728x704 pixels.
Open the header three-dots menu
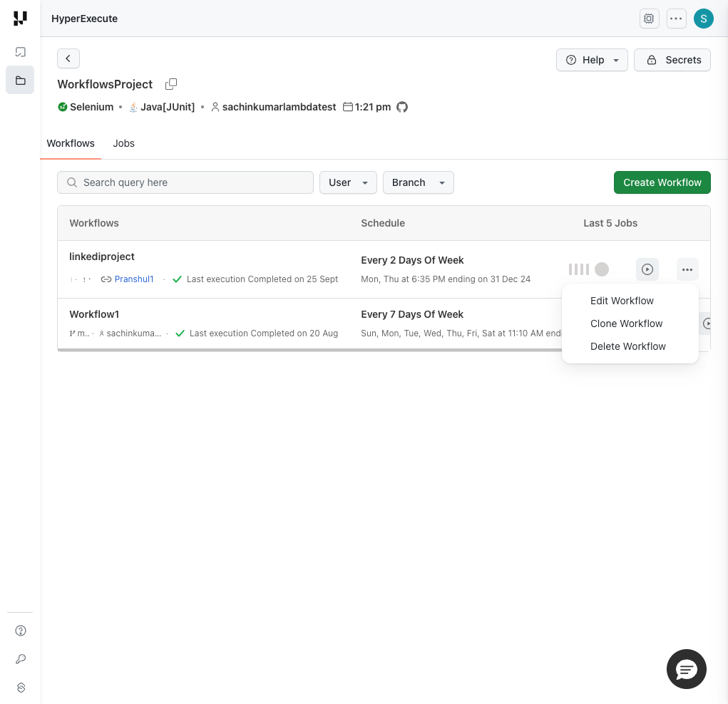(x=677, y=19)
